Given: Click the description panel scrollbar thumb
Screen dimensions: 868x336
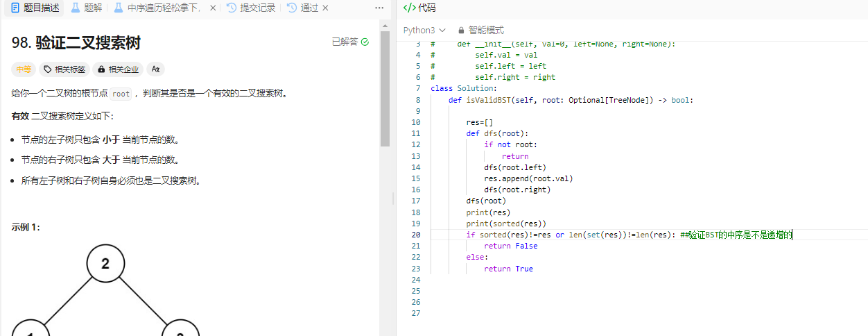Looking at the screenshot, I should click(x=385, y=89).
